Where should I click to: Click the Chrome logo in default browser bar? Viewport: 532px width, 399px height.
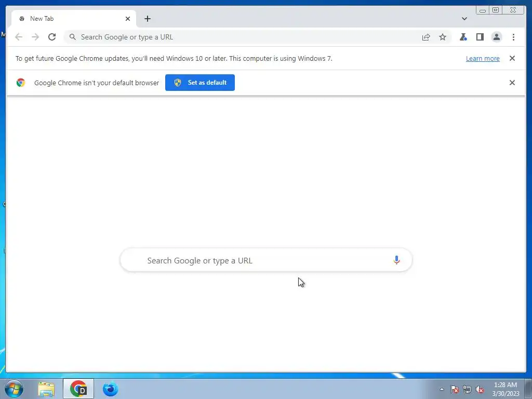tap(21, 83)
